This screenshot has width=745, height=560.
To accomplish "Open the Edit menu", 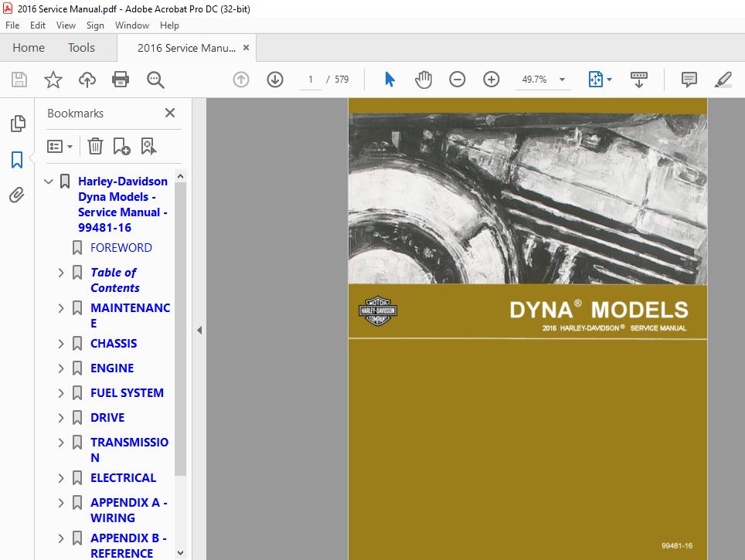I will click(x=38, y=25).
